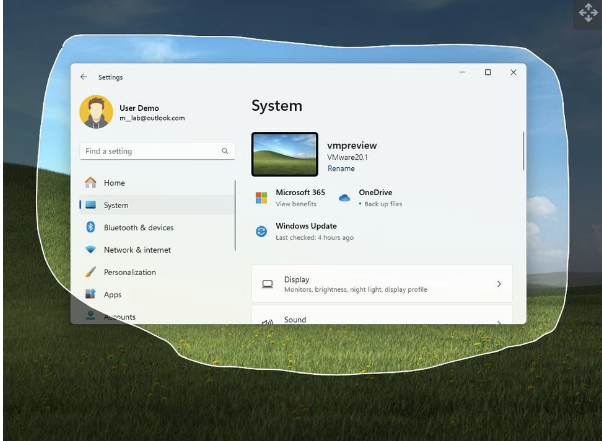Screen dimensions: 602x441
Task: Click the main pane scrollbar
Action: click(x=523, y=151)
